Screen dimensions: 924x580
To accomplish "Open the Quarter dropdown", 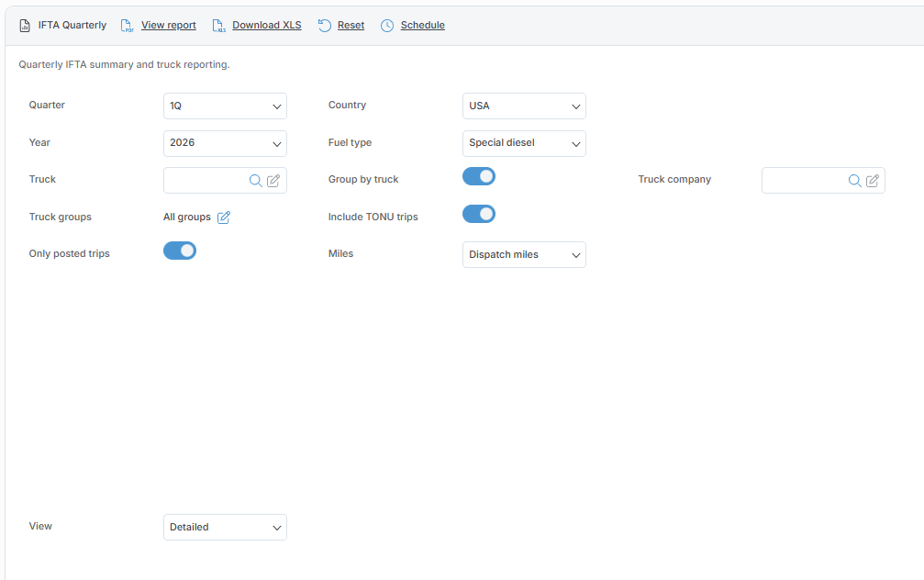I will click(225, 106).
